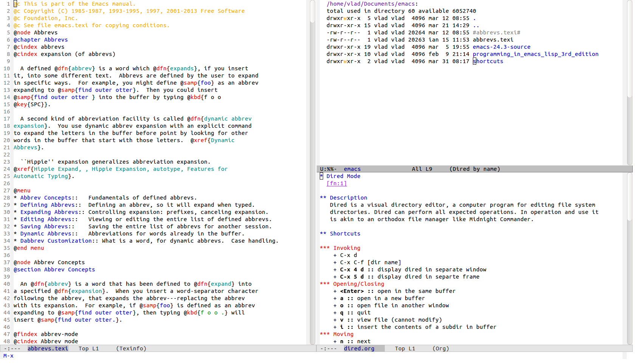This screenshot has height=364, width=635.
Task: Open programming_in_emacs_lisp_3rd_edition directory
Action: (x=535, y=54)
